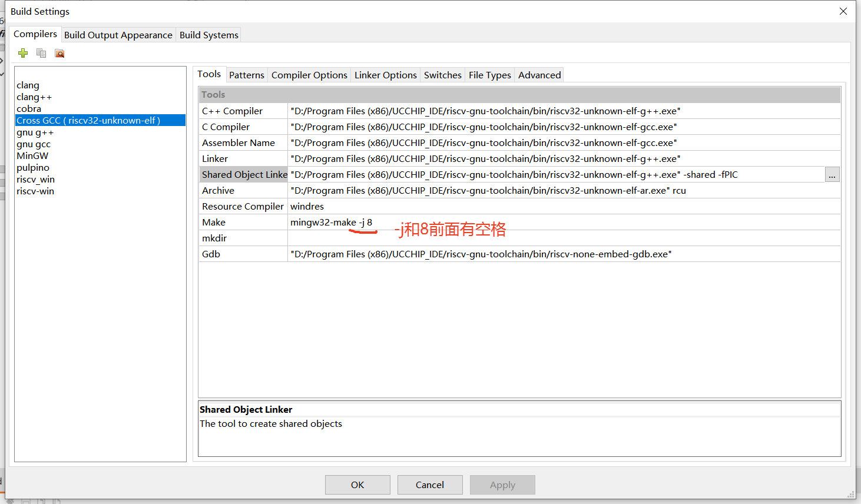Viewport: 861px width, 504px height.
Task: Edit the C Compiler path value
Action: (564, 127)
